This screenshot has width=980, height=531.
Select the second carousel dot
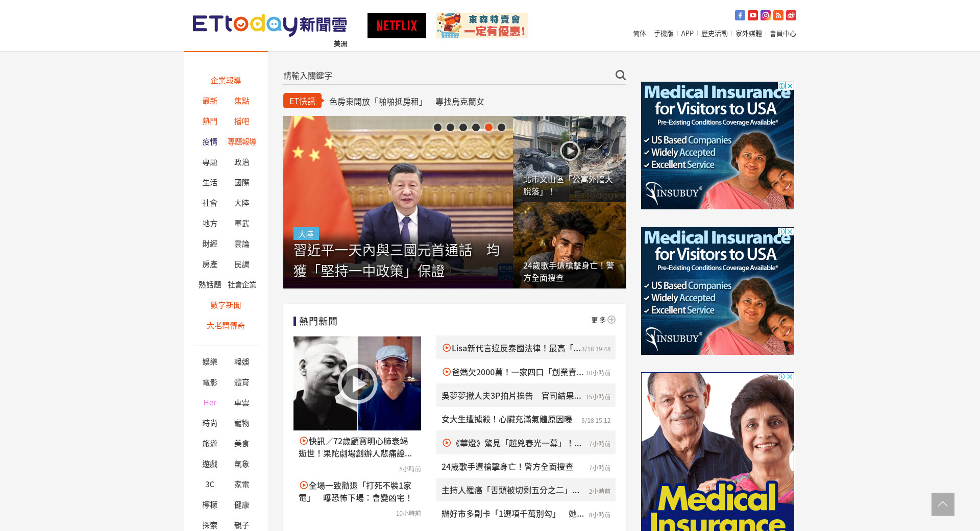point(450,127)
